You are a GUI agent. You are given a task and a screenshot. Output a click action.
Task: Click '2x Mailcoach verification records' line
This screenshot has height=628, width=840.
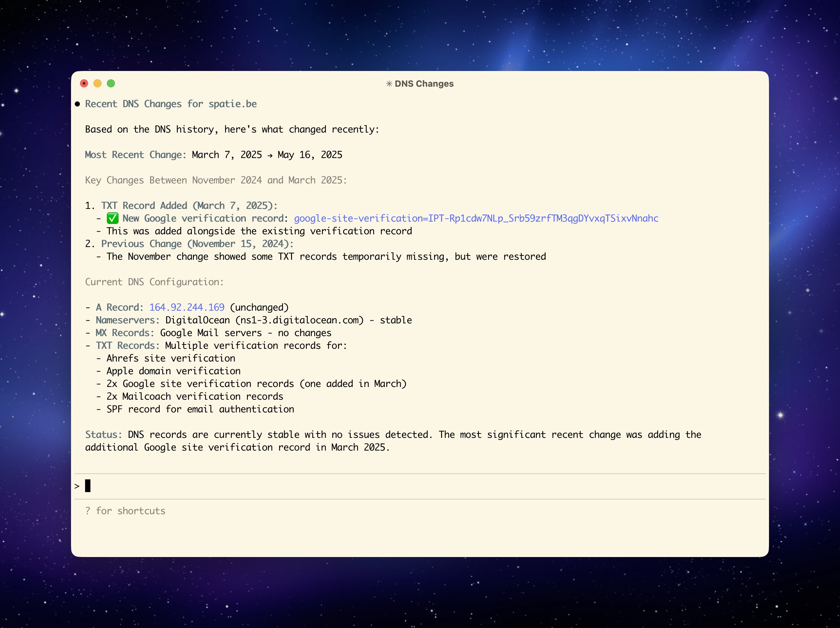[x=195, y=397]
